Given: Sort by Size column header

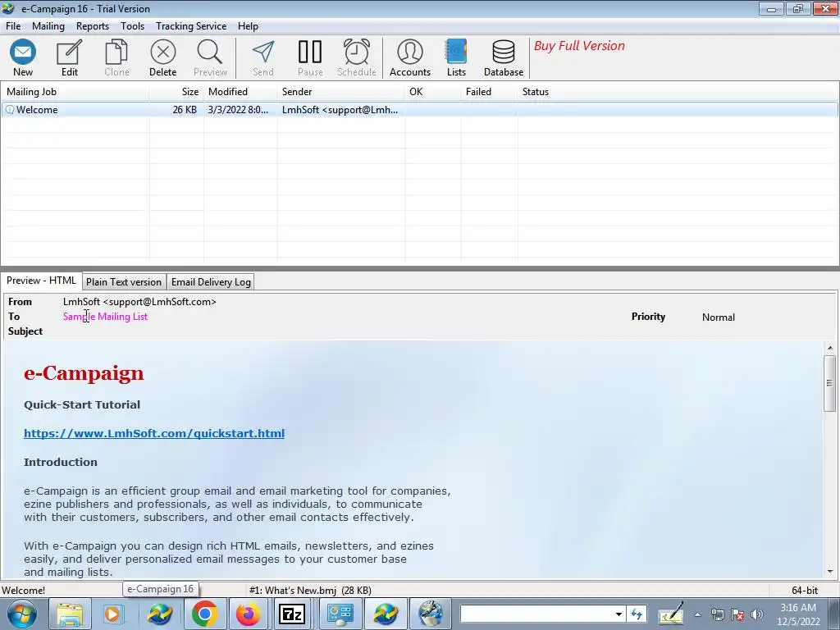Looking at the screenshot, I should pyautogui.click(x=176, y=92).
